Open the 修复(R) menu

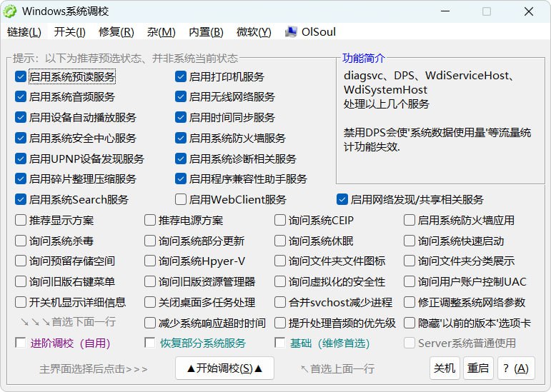116,32
